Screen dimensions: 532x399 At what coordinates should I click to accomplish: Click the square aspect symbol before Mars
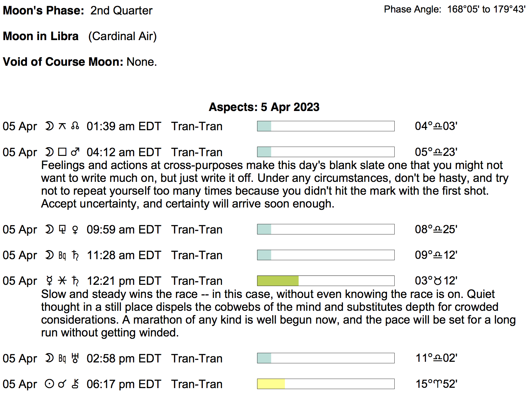[62, 152]
